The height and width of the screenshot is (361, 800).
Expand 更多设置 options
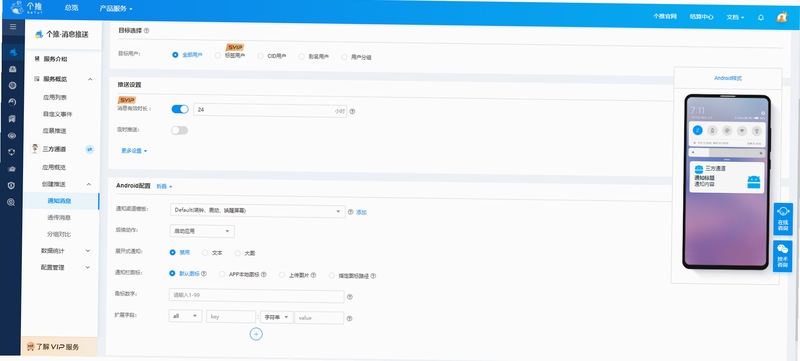coord(134,151)
